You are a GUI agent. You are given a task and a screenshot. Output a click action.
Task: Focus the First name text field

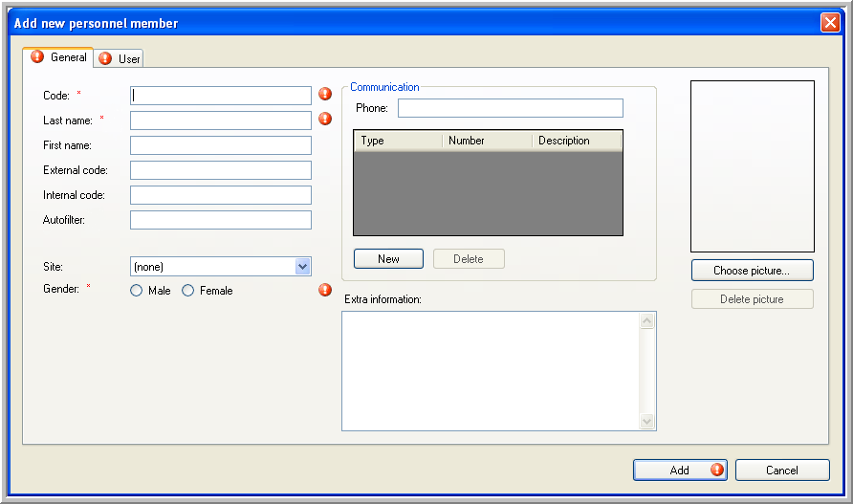click(x=220, y=145)
